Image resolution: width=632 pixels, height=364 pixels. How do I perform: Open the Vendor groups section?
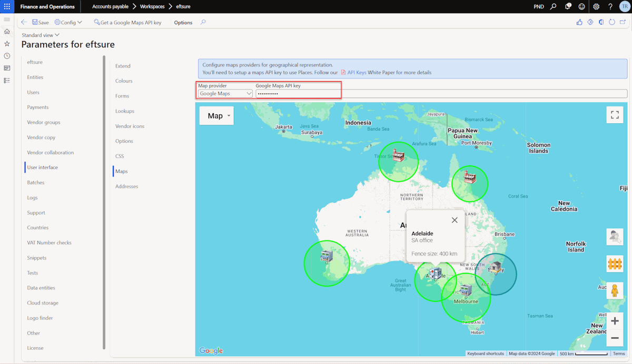coord(44,122)
